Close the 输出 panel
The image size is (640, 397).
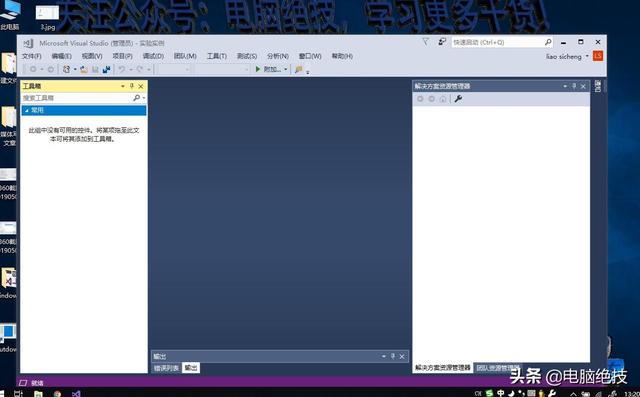(x=402, y=357)
